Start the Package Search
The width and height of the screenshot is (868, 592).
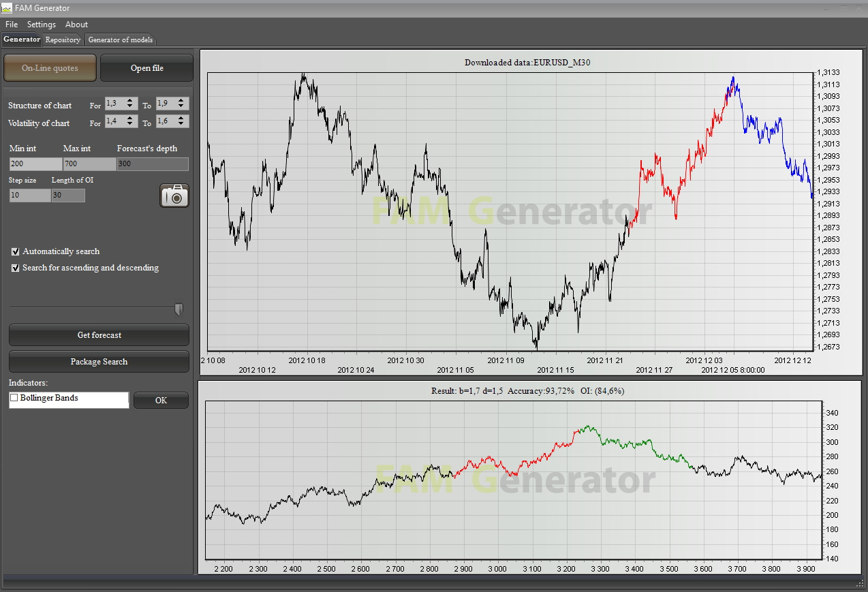pyautogui.click(x=99, y=362)
